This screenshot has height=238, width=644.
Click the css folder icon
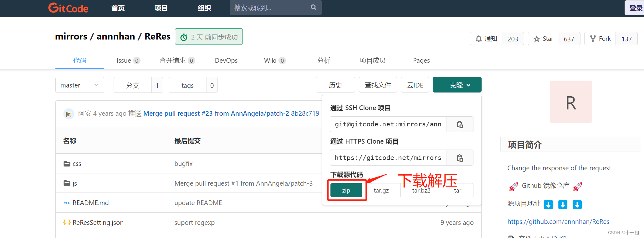(x=67, y=164)
